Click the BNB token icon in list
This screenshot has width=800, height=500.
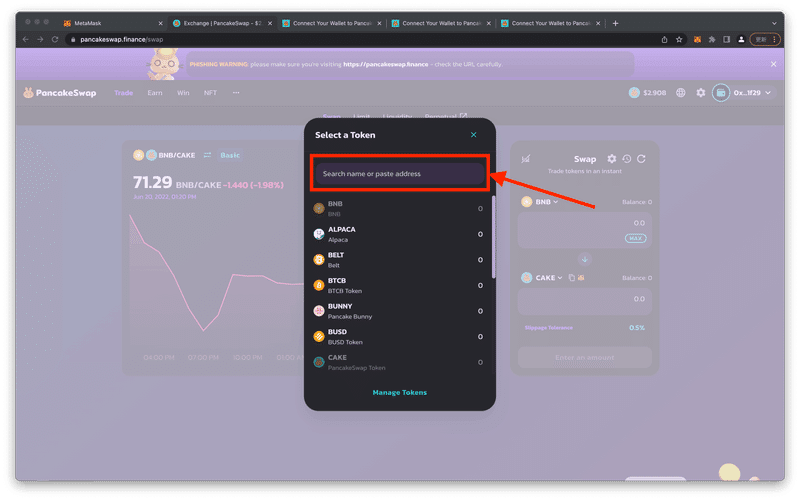(319, 208)
